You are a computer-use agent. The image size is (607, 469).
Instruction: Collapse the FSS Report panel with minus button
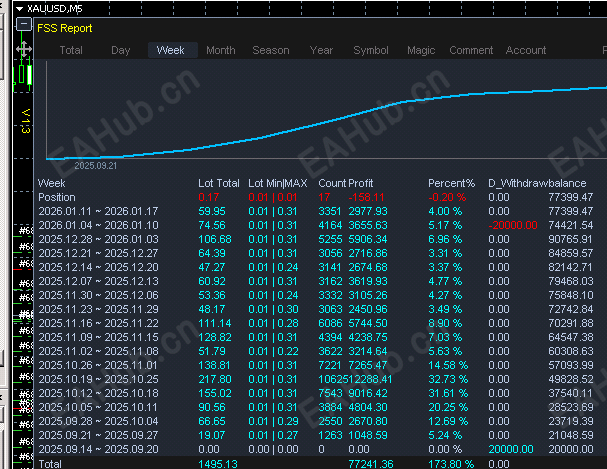tap(24, 24)
